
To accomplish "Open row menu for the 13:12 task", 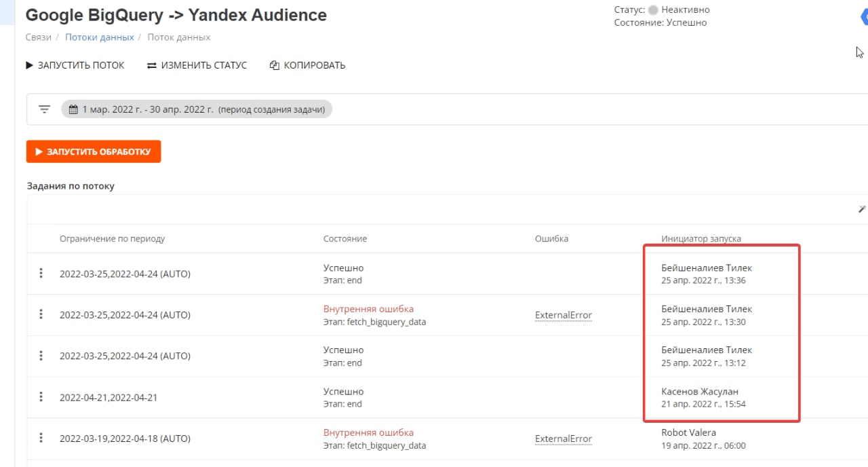I will [x=41, y=356].
